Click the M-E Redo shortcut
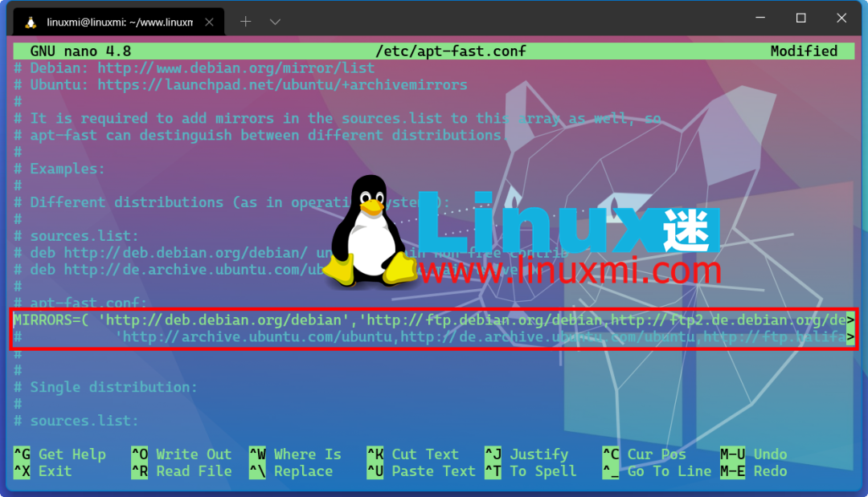 753,471
